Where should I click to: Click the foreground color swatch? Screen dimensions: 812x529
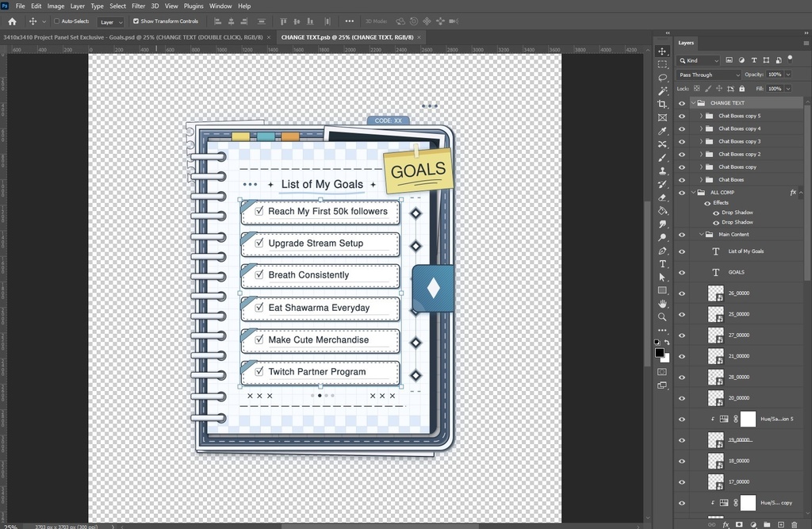659,352
